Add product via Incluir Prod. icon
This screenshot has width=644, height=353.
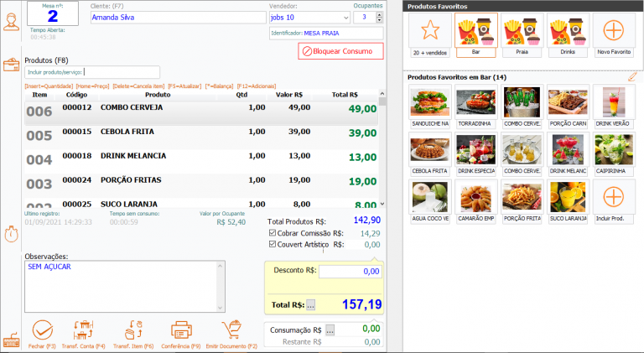pos(614,198)
